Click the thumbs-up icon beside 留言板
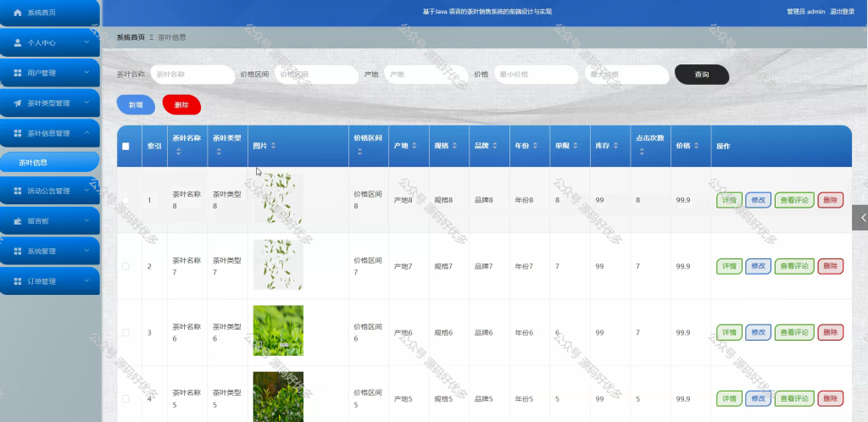Screen dimensions: 868x422 coord(18,221)
